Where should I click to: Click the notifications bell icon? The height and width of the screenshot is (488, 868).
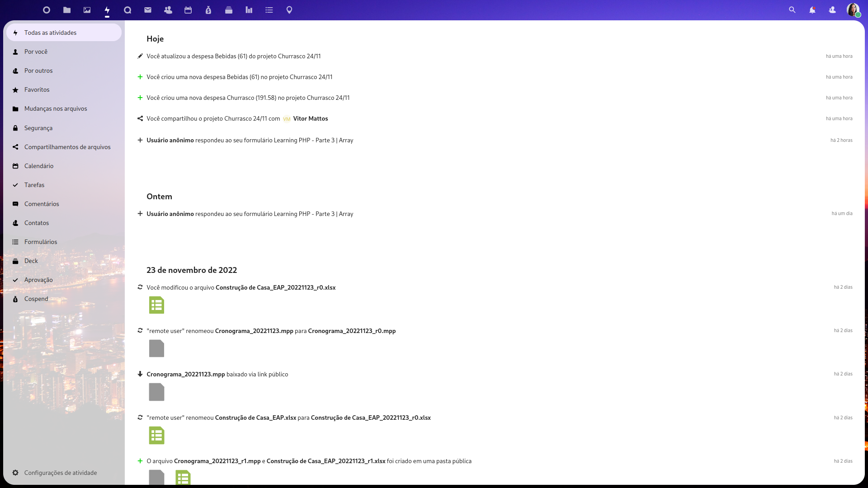click(x=812, y=10)
